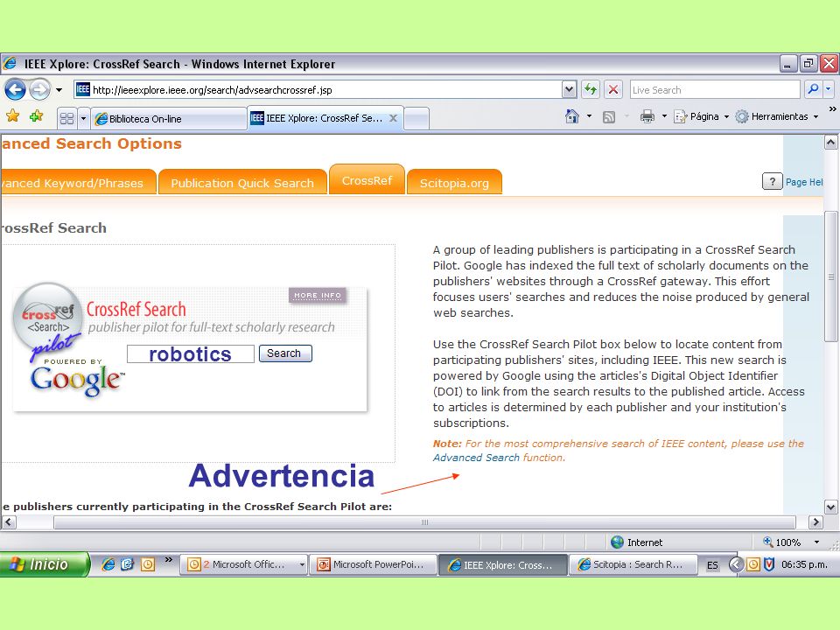Image resolution: width=840 pixels, height=630 pixels.
Task: Click the 06:35 p.m. tray clock
Action: [x=804, y=564]
